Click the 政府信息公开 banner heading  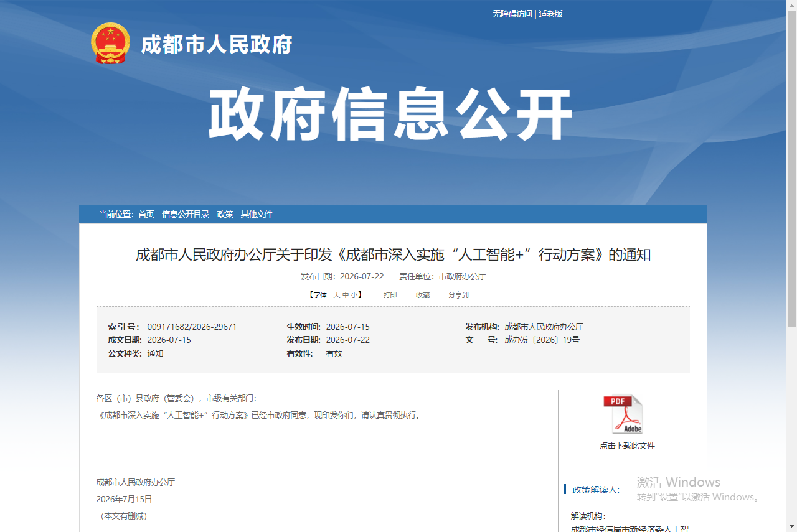point(390,115)
